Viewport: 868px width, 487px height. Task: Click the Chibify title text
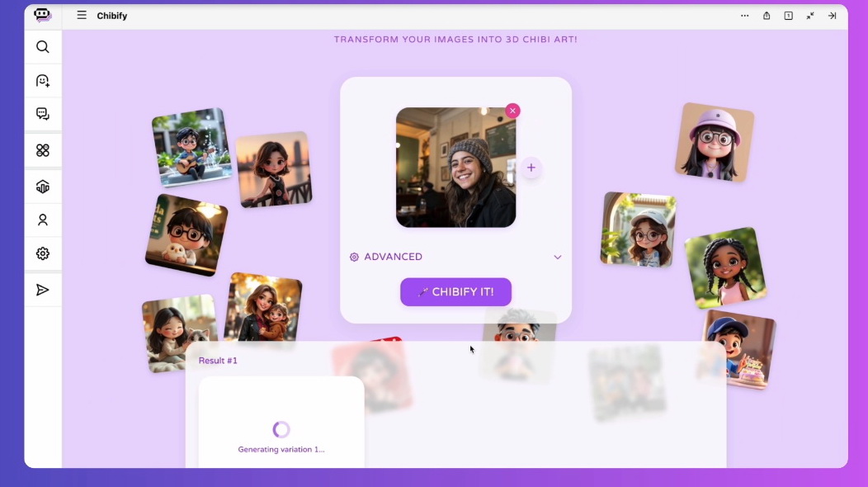pos(112,16)
